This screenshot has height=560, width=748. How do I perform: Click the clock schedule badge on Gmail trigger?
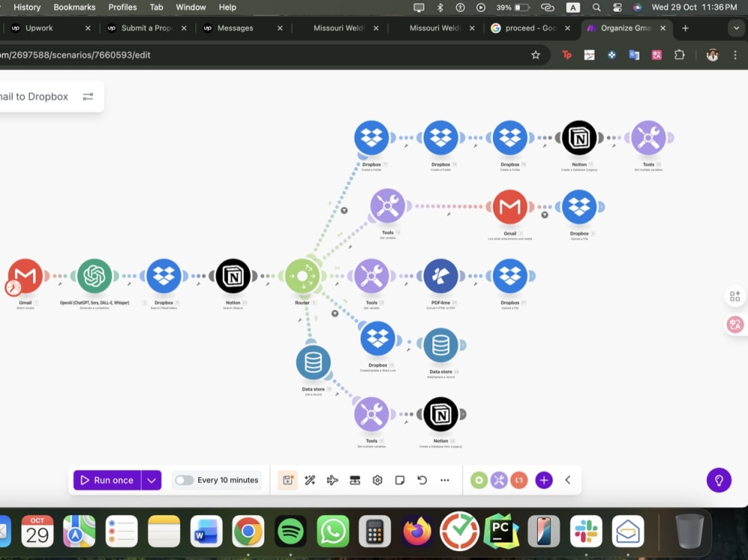click(13, 287)
